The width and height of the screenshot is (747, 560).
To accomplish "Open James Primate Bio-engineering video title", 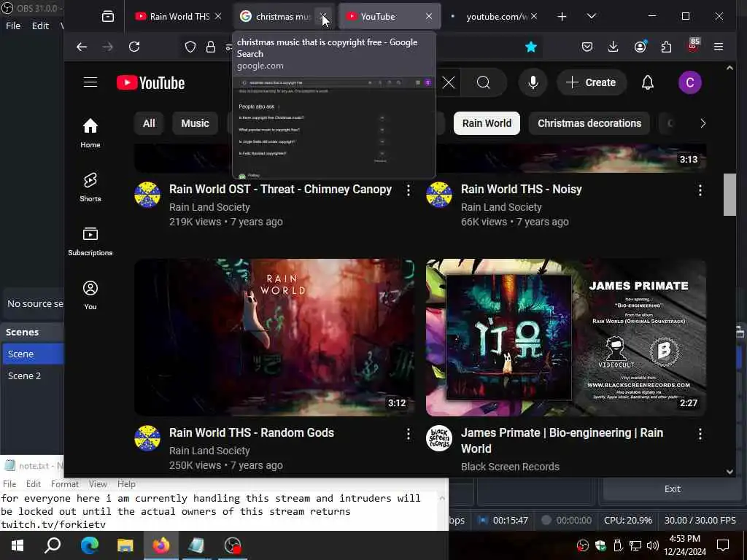I will pos(562,440).
